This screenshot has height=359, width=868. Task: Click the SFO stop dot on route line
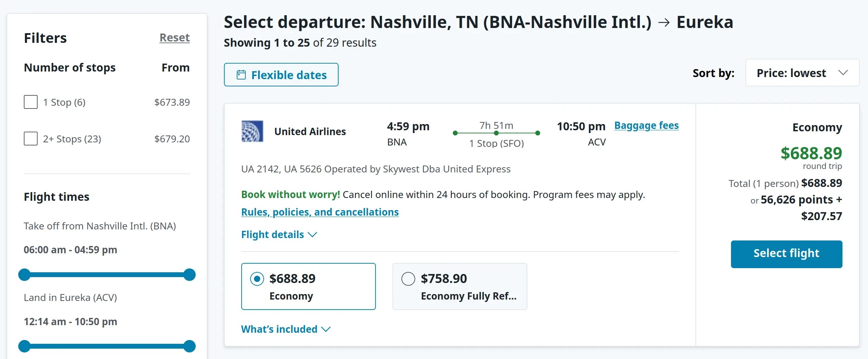(496, 133)
